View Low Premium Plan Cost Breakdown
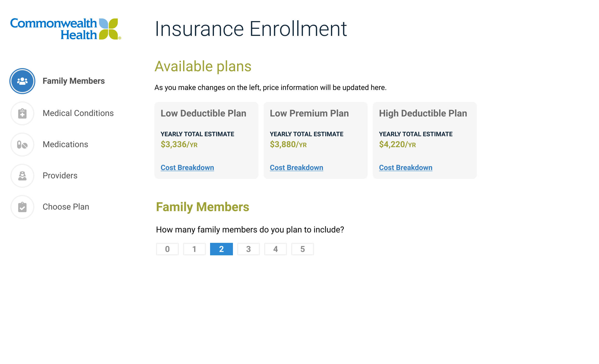 pyautogui.click(x=296, y=168)
